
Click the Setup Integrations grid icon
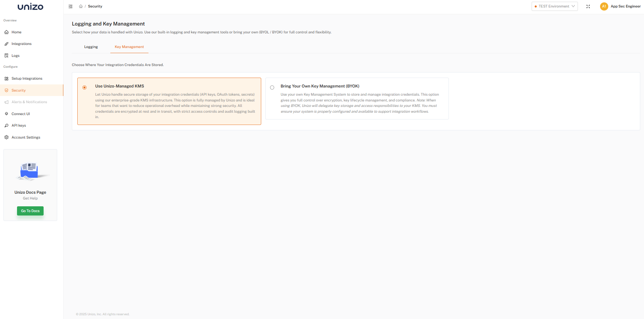point(6,79)
